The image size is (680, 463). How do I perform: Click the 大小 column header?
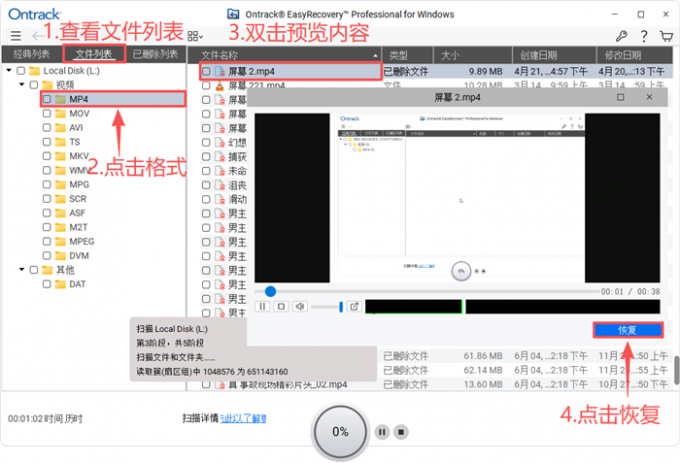(472, 55)
